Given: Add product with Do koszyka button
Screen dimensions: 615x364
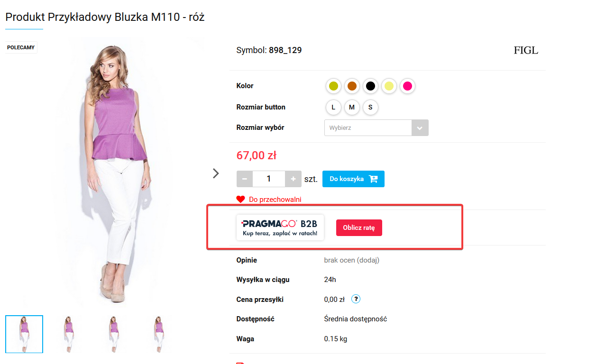Looking at the screenshot, I should pos(353,179).
